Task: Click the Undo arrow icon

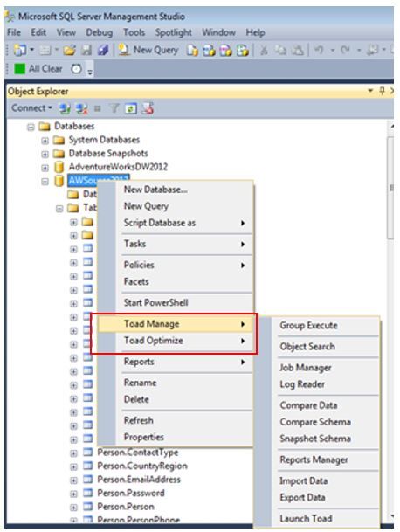Action: click(318, 50)
